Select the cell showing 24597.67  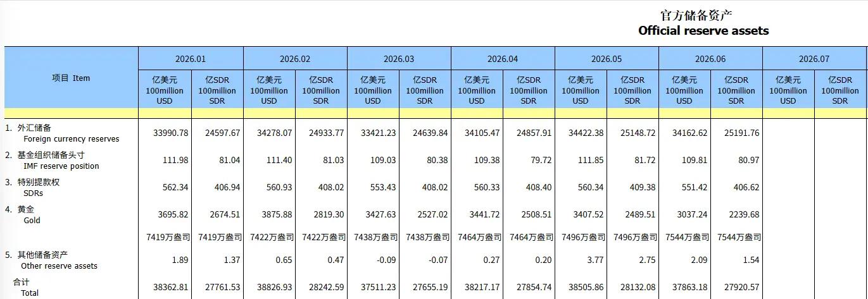223,133
